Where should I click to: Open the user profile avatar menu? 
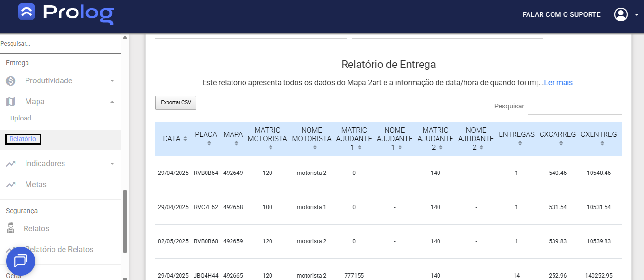coord(620,14)
